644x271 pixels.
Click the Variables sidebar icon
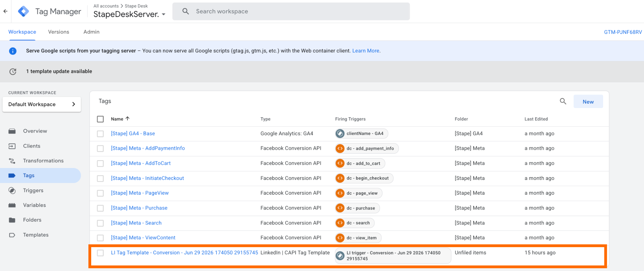pos(12,205)
